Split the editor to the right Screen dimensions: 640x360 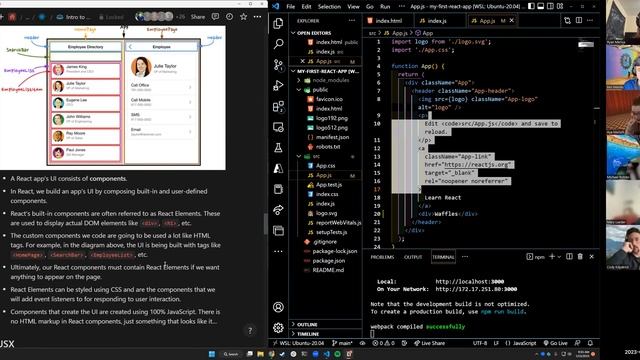point(579,20)
